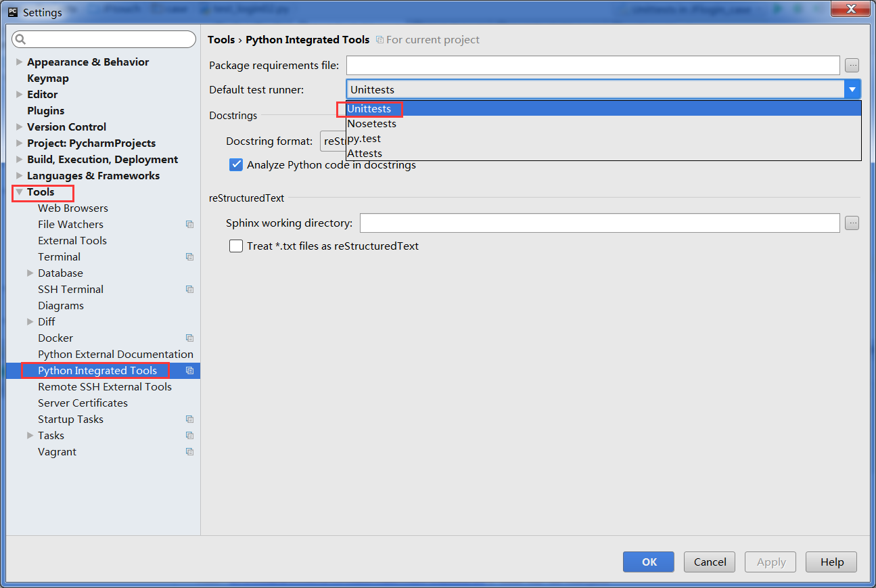Click the browse button for Sphinx working directory
876x588 pixels.
(x=852, y=223)
